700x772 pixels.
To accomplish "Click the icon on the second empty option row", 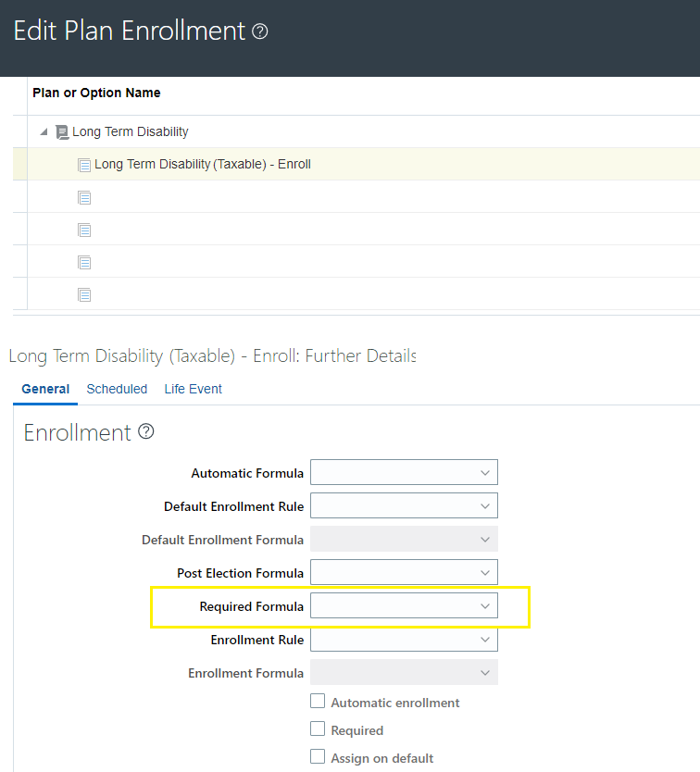I will point(84,230).
